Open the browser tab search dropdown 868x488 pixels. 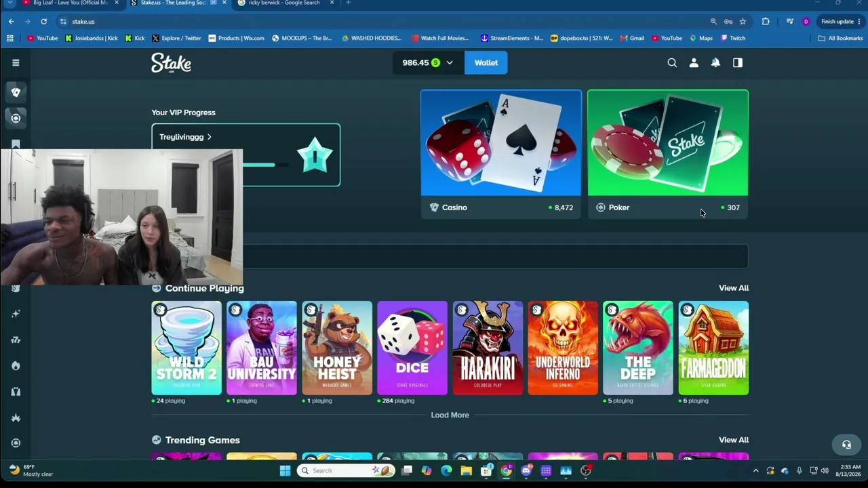[x=9, y=3]
